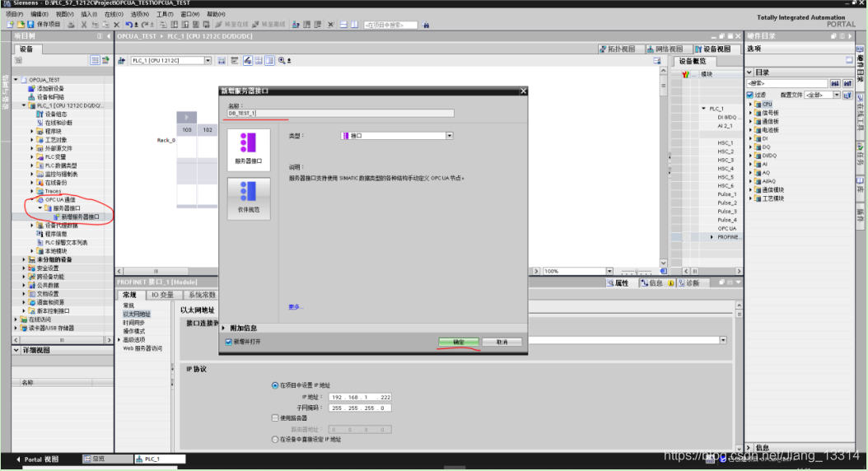This screenshot has height=471, width=868.
Task: Expand the 程序块 tree node
Action: point(32,131)
